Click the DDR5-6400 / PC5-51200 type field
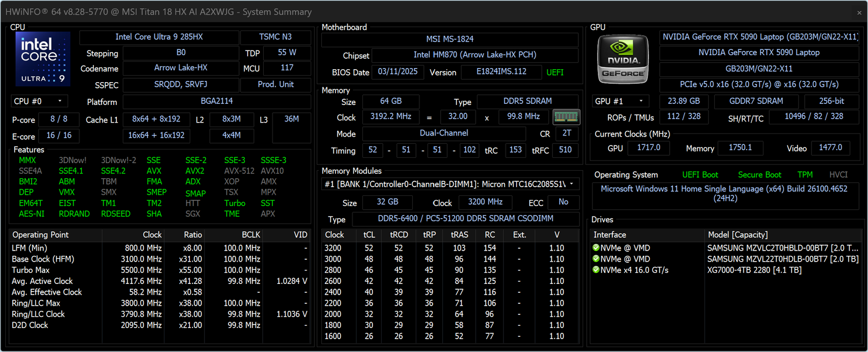Image resolution: width=868 pixels, height=352 pixels. [x=466, y=219]
